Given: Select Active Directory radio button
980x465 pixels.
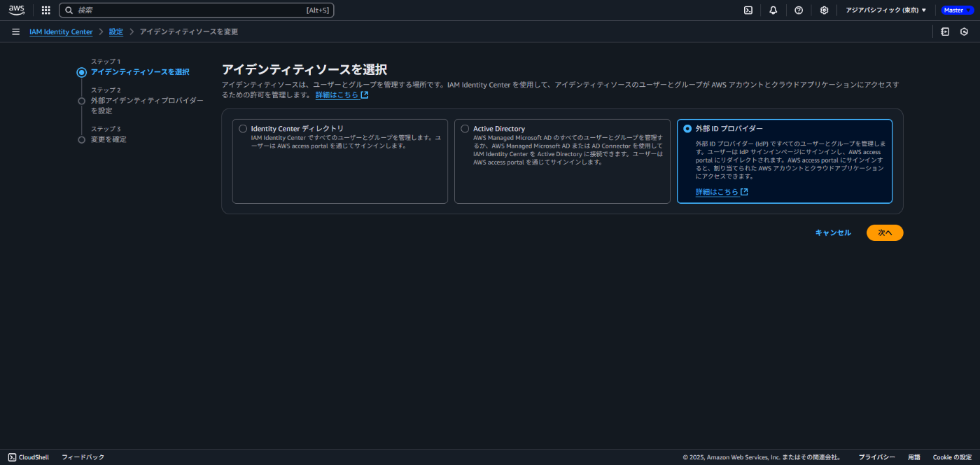Looking at the screenshot, I should click(x=465, y=129).
